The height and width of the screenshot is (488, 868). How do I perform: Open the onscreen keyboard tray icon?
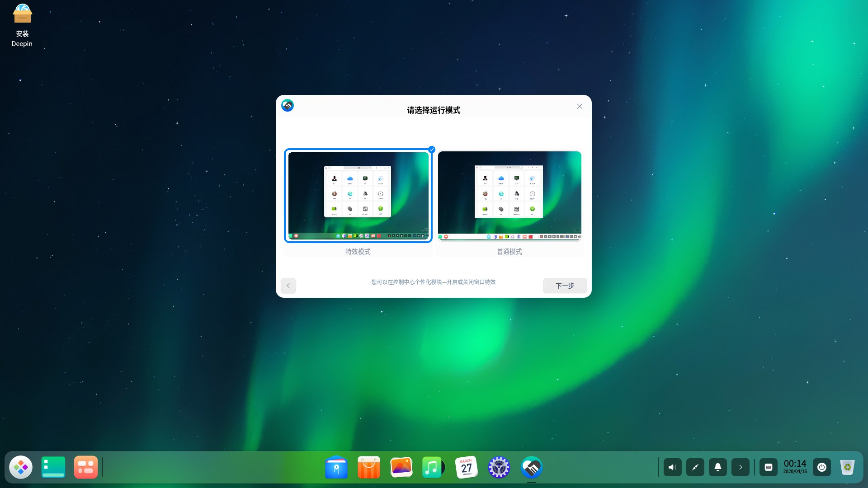point(769,467)
